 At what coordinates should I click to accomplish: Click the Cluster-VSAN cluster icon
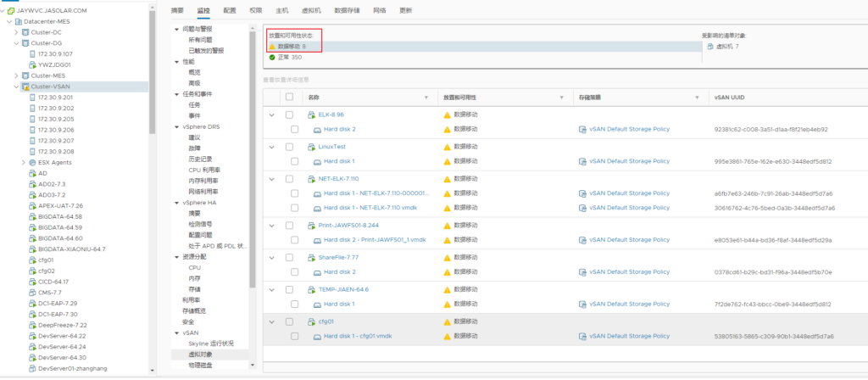tap(25, 87)
